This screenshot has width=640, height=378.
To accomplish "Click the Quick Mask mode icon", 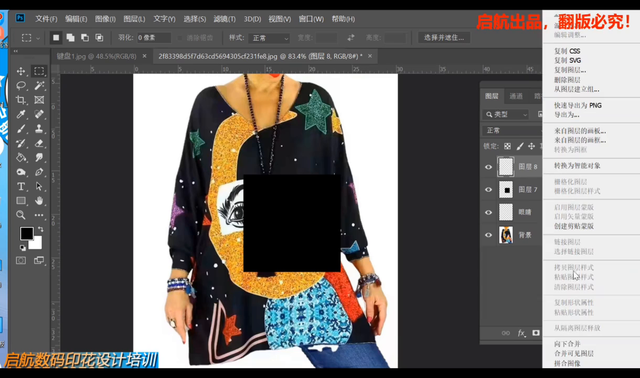I will (x=21, y=260).
